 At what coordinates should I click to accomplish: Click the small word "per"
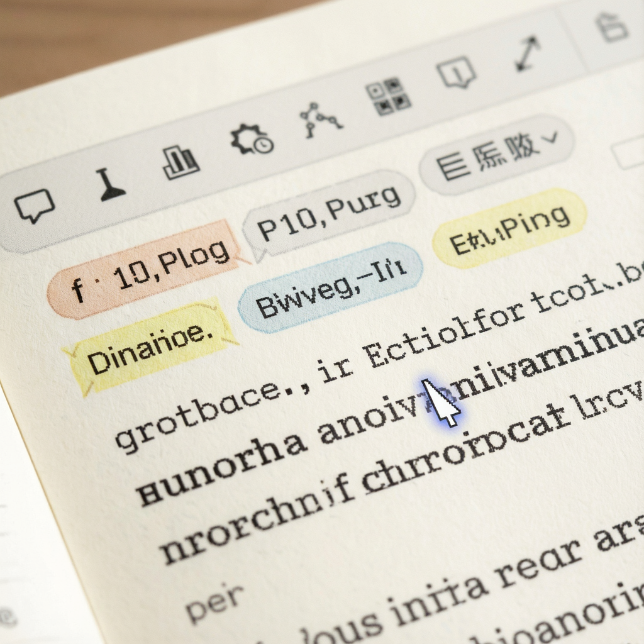[215, 602]
